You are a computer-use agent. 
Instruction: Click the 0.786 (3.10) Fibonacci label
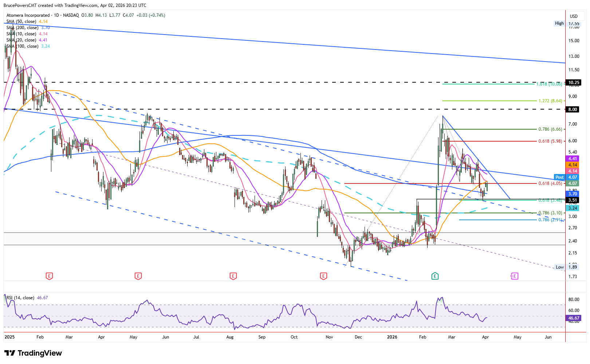[x=551, y=213]
